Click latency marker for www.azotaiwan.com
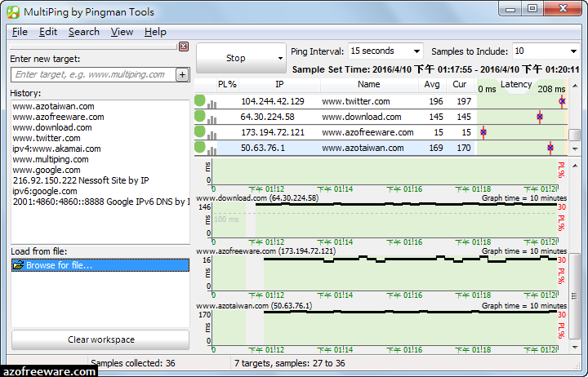Viewport: 588px width, 377px height. (550, 148)
